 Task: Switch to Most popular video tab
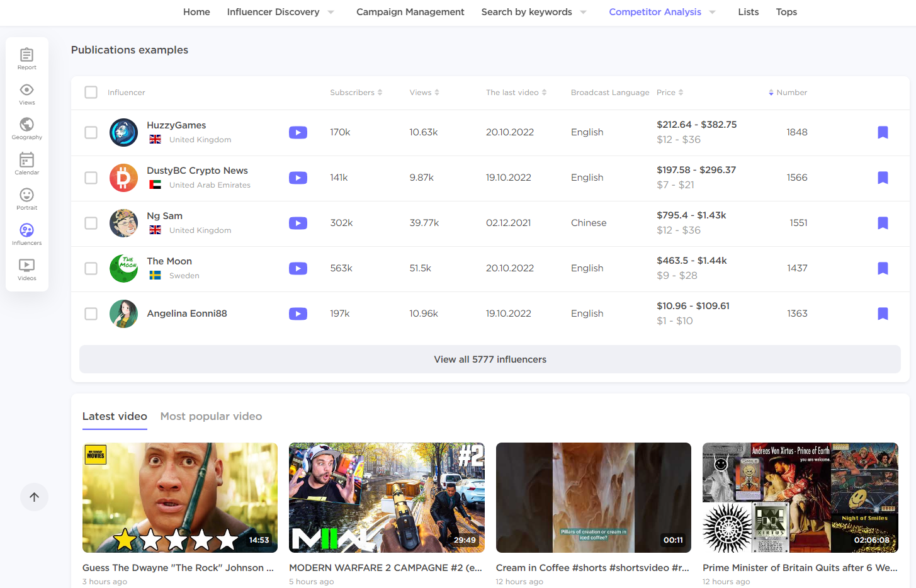211,416
